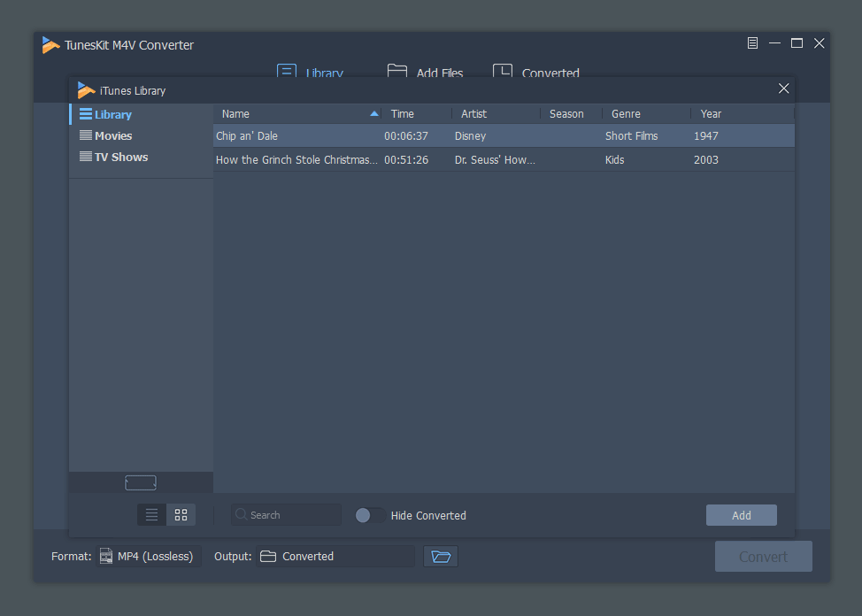The height and width of the screenshot is (616, 862).
Task: Sort by the Genre column header
Action: [626, 114]
